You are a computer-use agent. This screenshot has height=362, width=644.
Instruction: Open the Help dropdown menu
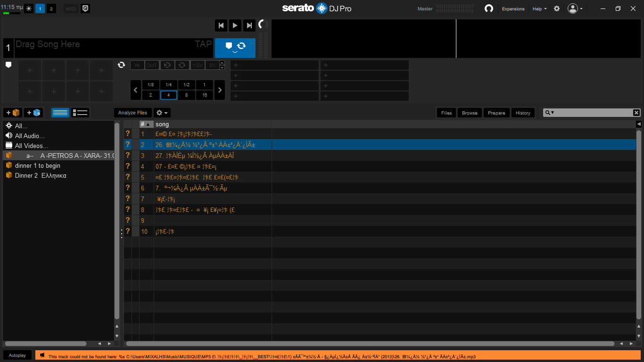click(x=539, y=8)
